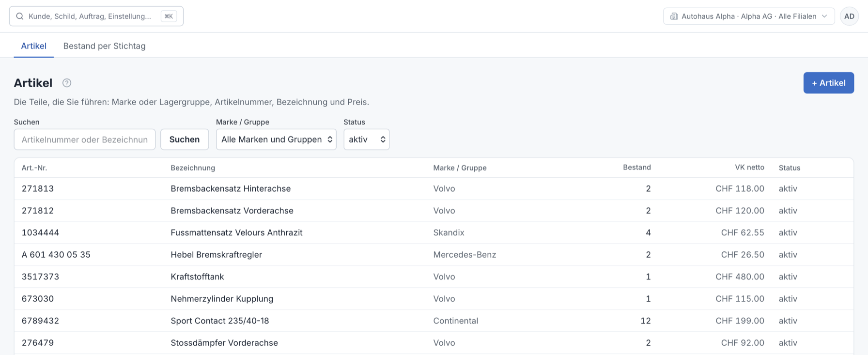
Task: Click article number 673030
Action: point(38,299)
